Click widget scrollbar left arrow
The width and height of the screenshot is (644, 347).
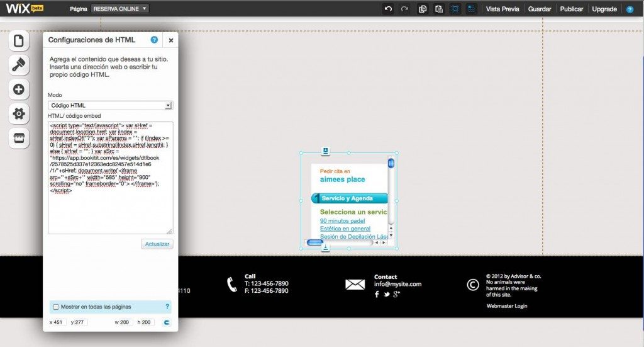pos(377,242)
